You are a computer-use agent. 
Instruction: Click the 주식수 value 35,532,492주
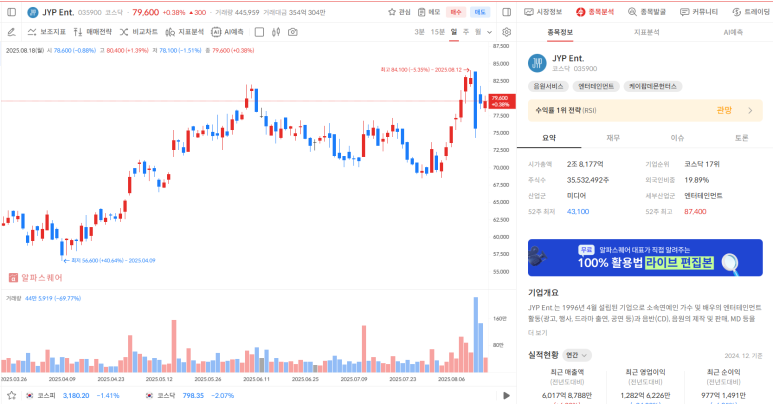588,180
